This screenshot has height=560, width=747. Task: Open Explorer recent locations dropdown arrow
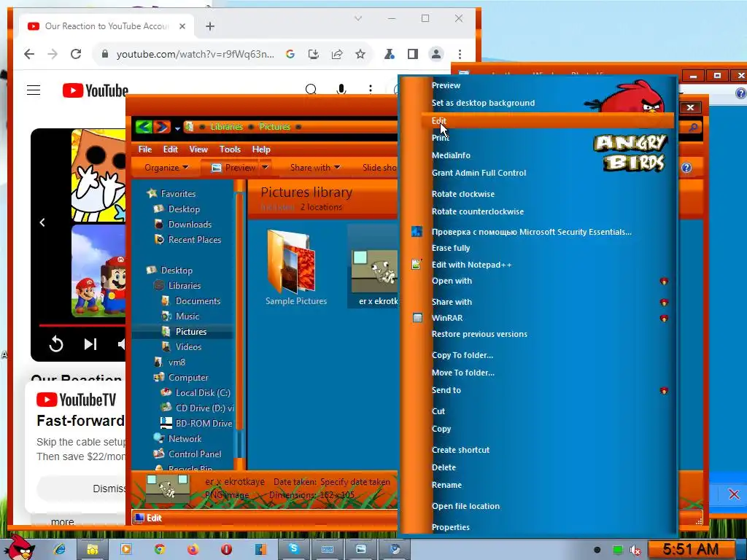(177, 128)
